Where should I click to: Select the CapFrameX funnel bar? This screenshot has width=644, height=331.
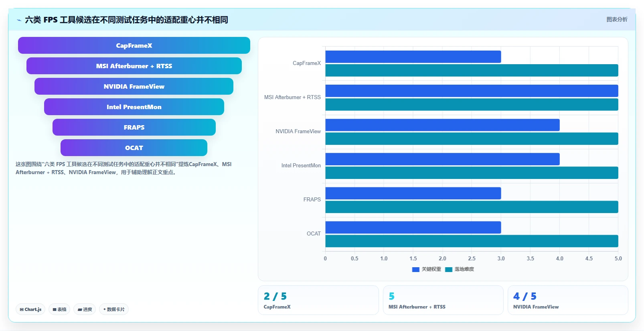pos(134,45)
